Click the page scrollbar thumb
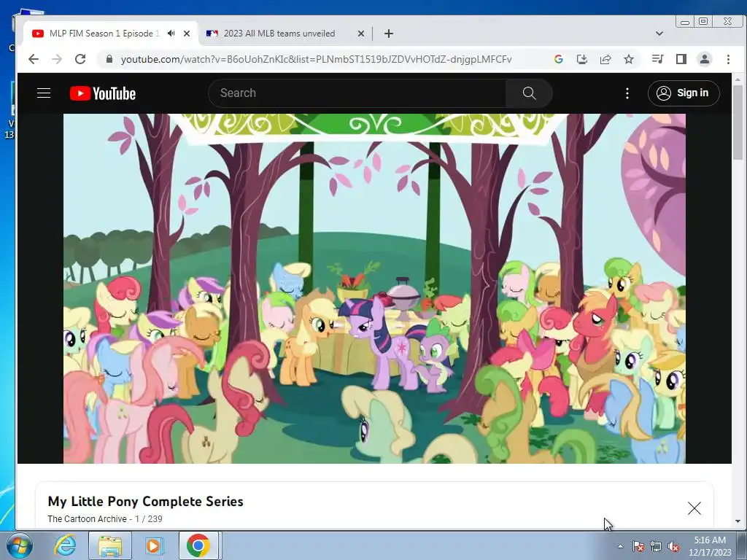 [738, 122]
